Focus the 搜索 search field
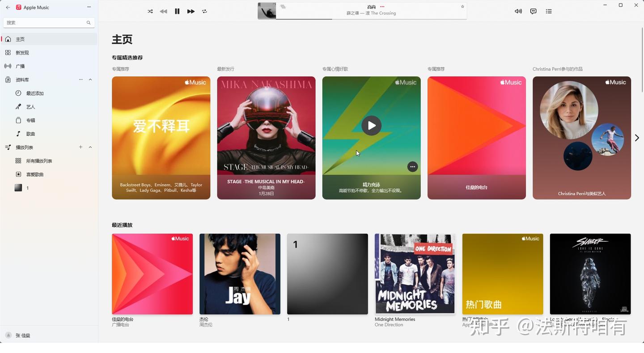Image resolution: width=644 pixels, height=353 pixels. tap(49, 22)
